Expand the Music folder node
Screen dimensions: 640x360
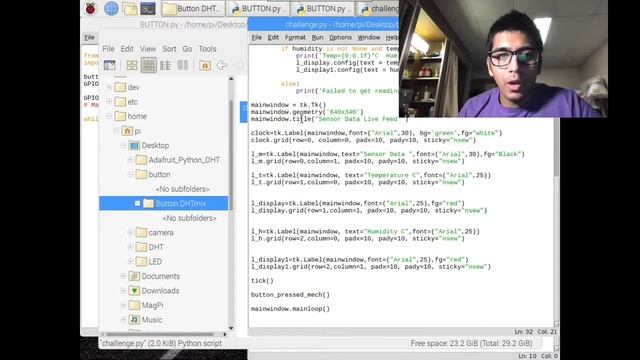123,320
